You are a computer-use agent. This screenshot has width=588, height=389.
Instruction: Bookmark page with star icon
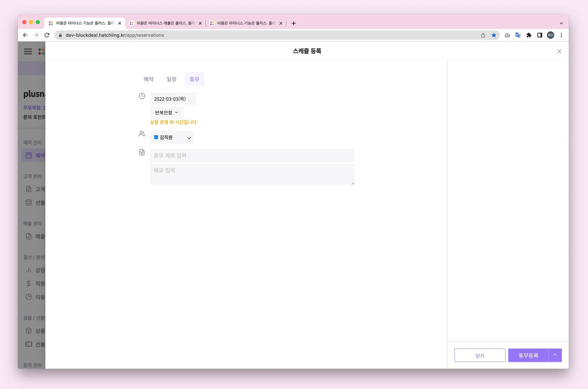[x=494, y=35]
